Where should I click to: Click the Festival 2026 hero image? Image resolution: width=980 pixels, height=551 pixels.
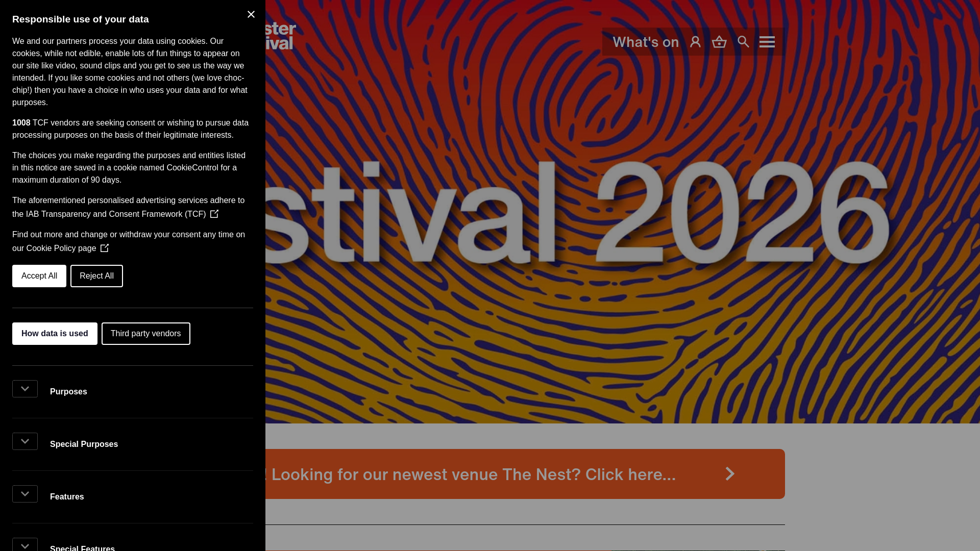coord(623,212)
